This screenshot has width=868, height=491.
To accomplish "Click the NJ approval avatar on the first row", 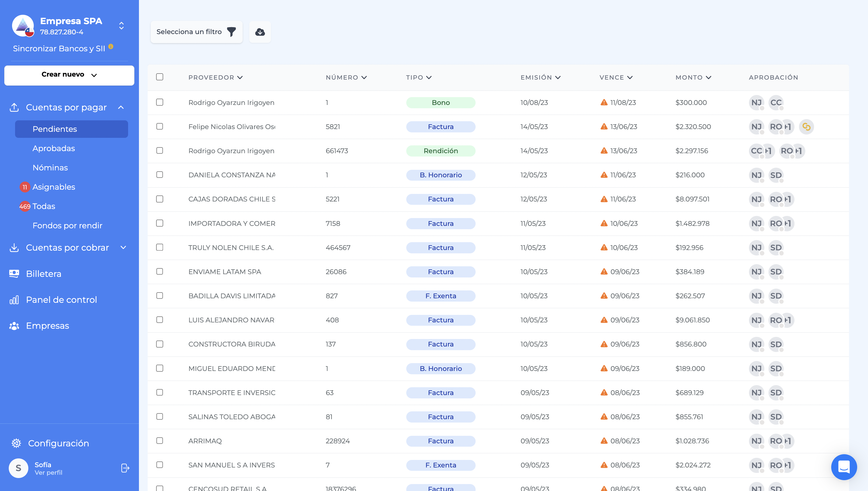I will click(757, 103).
